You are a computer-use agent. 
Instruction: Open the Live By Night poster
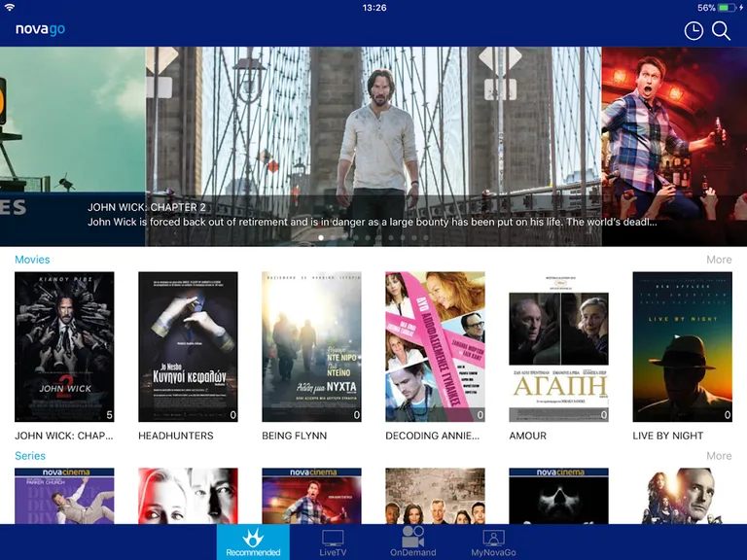click(x=682, y=347)
